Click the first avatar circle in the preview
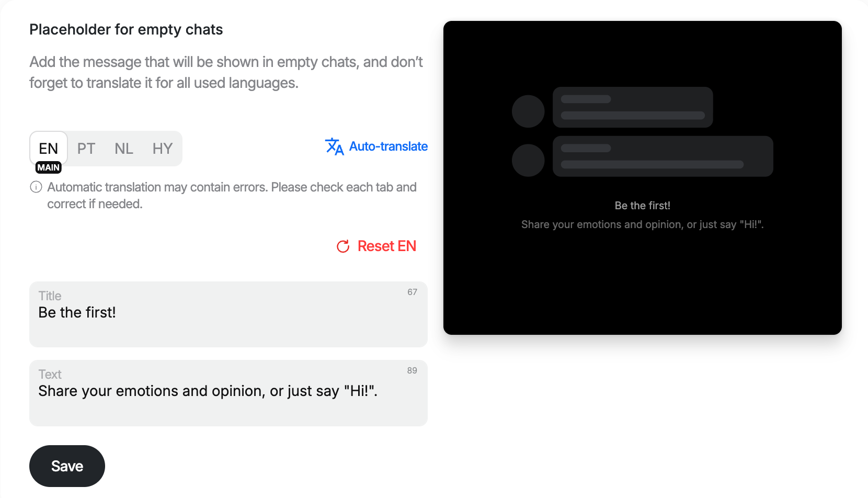The width and height of the screenshot is (868, 498). [528, 111]
